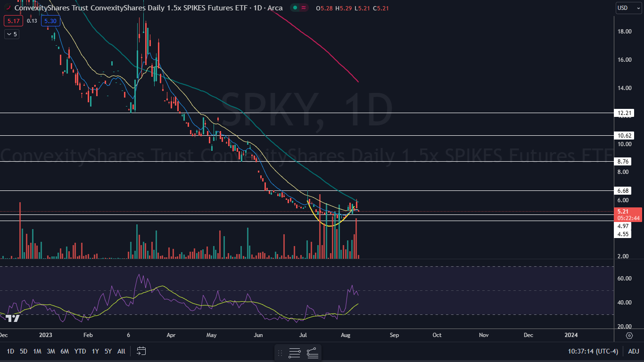Switch to the YTD time range
This screenshot has height=362, width=644.
pyautogui.click(x=80, y=351)
